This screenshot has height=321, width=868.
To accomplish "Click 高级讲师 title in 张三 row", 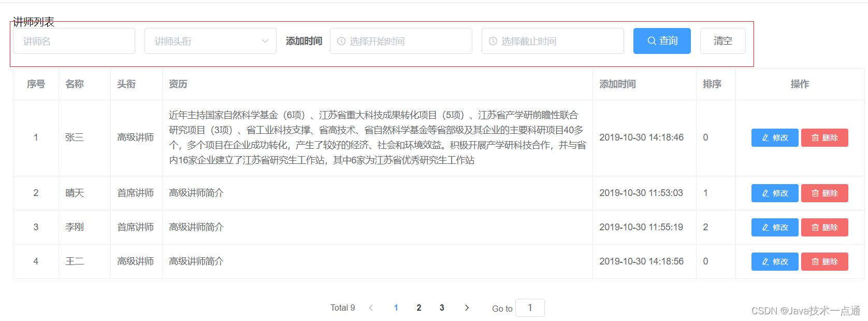I will [136, 137].
